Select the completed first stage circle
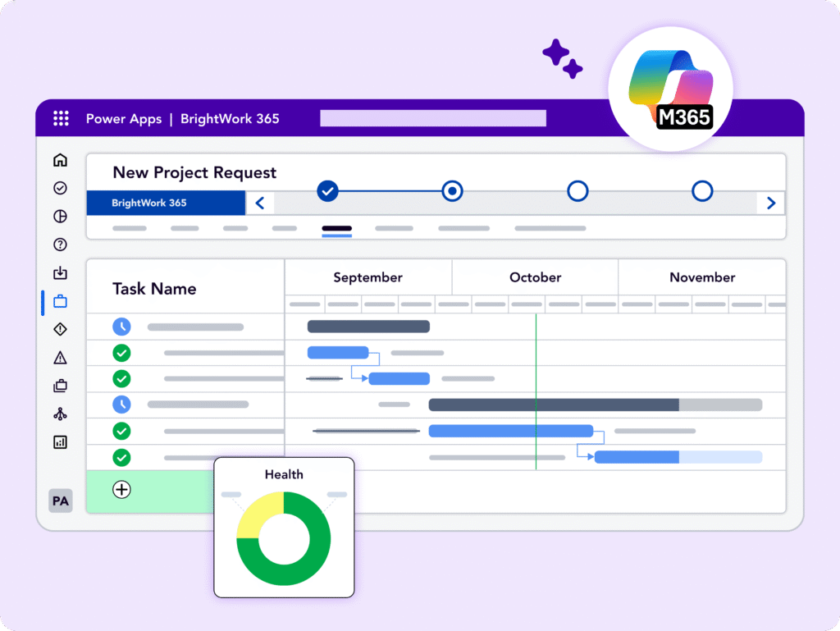Image resolution: width=840 pixels, height=631 pixels. [328, 191]
